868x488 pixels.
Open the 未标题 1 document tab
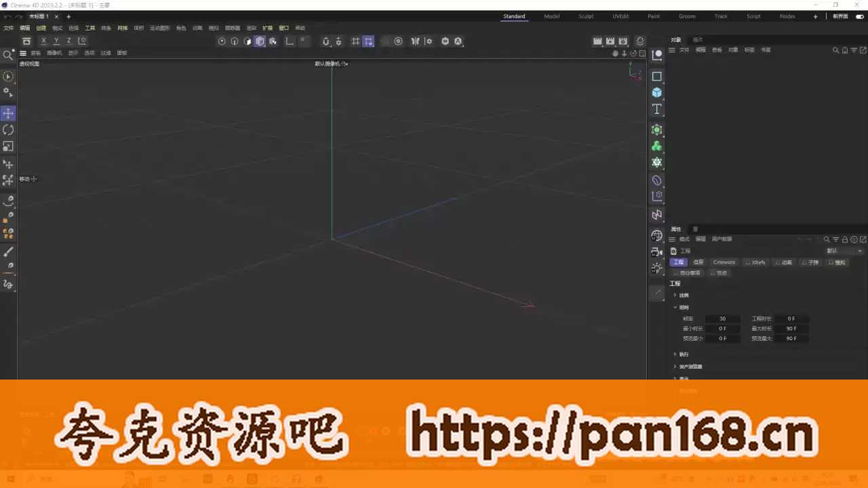coord(39,16)
